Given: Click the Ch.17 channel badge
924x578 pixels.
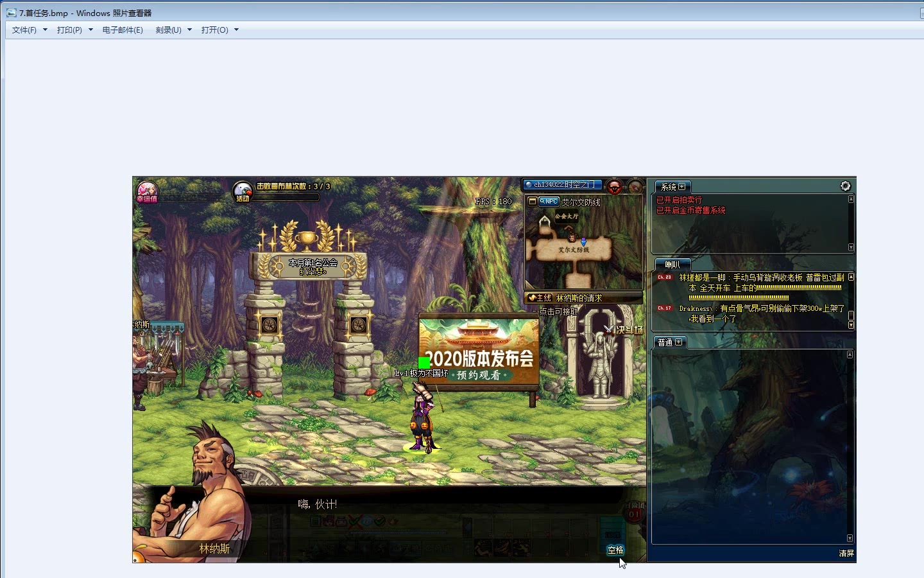Looking at the screenshot, I should tap(664, 308).
